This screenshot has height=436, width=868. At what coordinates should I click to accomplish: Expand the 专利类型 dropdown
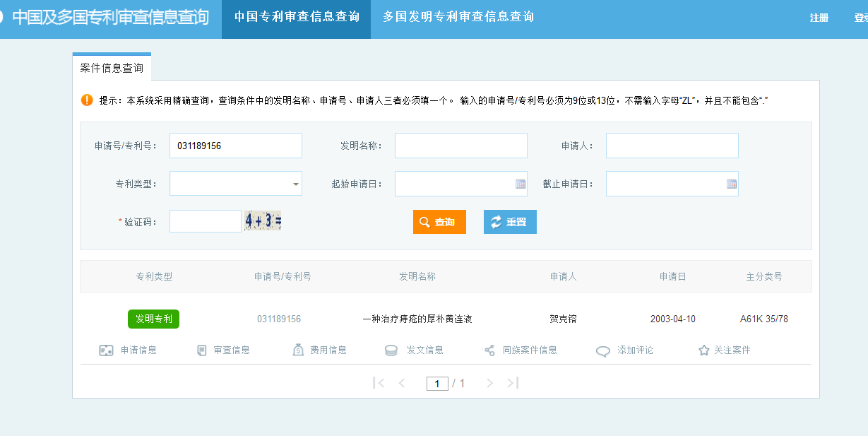295,184
